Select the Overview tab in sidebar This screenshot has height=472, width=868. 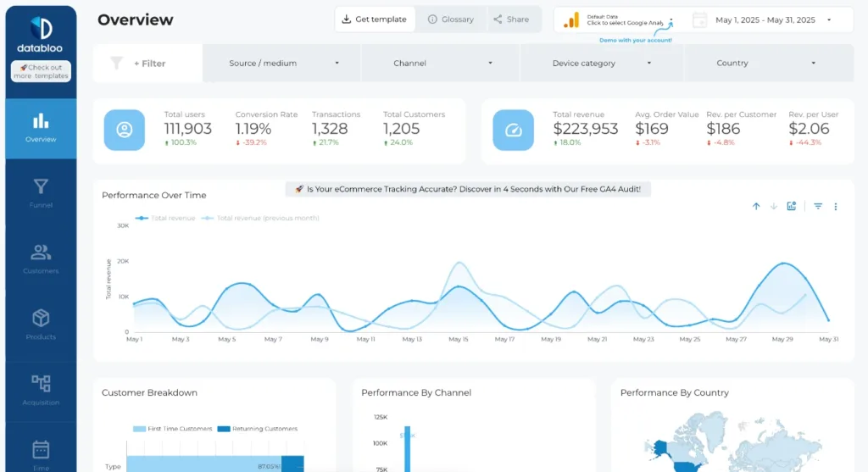pyautogui.click(x=41, y=128)
